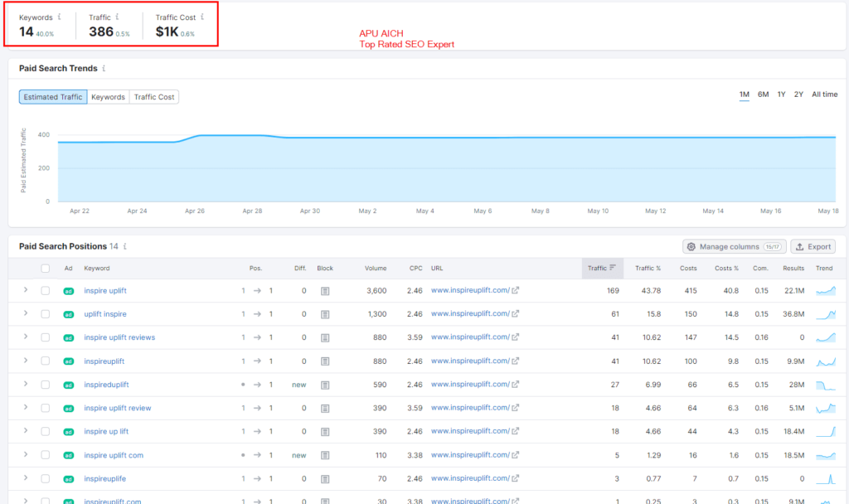Click the info icon beside Paid Search Trends
The height and width of the screenshot is (504, 849).
point(104,69)
